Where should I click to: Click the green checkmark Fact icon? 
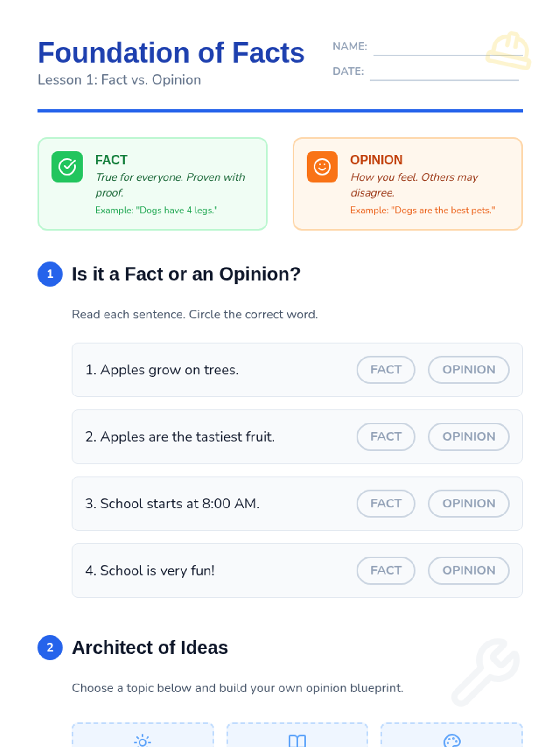67,167
